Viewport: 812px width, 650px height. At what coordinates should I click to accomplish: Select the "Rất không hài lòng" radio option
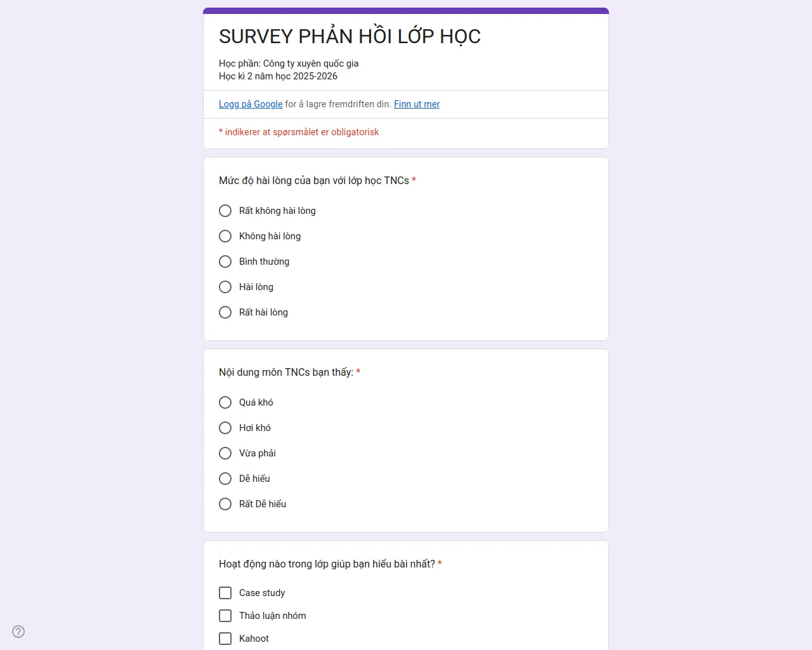[x=225, y=211]
